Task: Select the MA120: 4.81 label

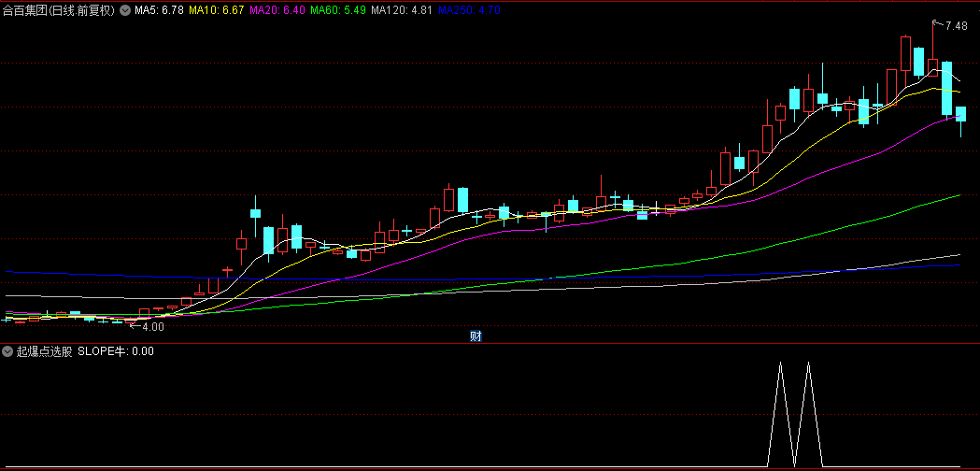Action: [x=402, y=10]
